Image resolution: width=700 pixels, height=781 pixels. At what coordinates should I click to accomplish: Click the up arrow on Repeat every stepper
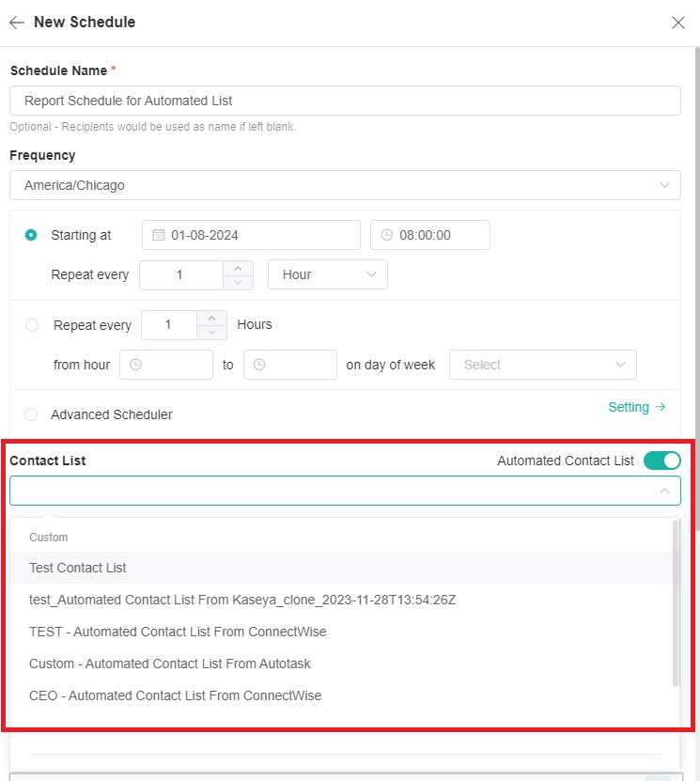click(238, 269)
